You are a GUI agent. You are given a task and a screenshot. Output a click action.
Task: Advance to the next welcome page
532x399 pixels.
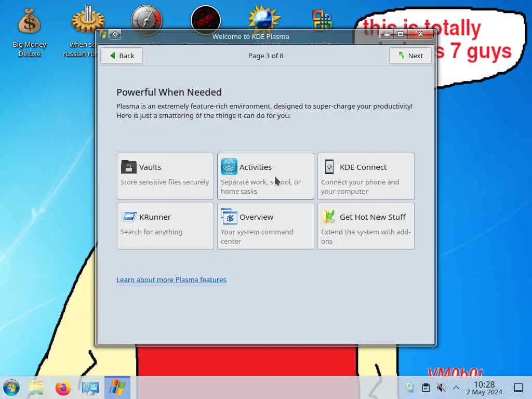pyautogui.click(x=410, y=56)
